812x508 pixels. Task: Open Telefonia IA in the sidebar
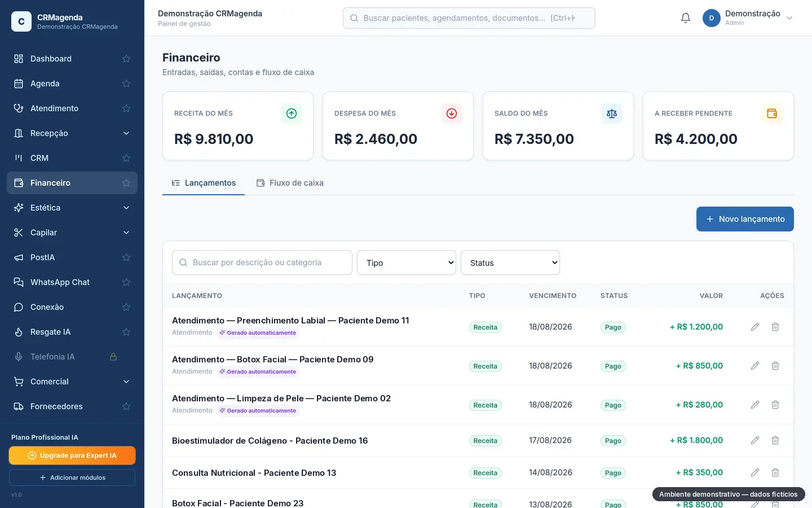[72, 357]
